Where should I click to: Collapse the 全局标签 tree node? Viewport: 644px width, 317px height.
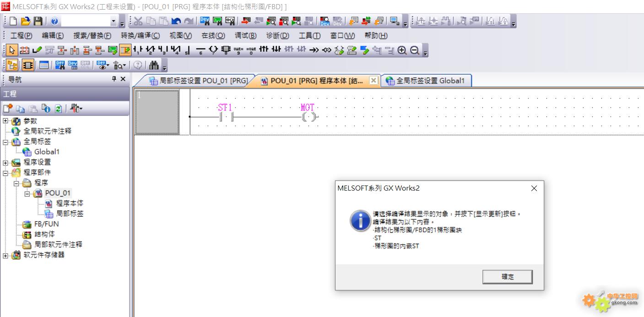point(5,142)
